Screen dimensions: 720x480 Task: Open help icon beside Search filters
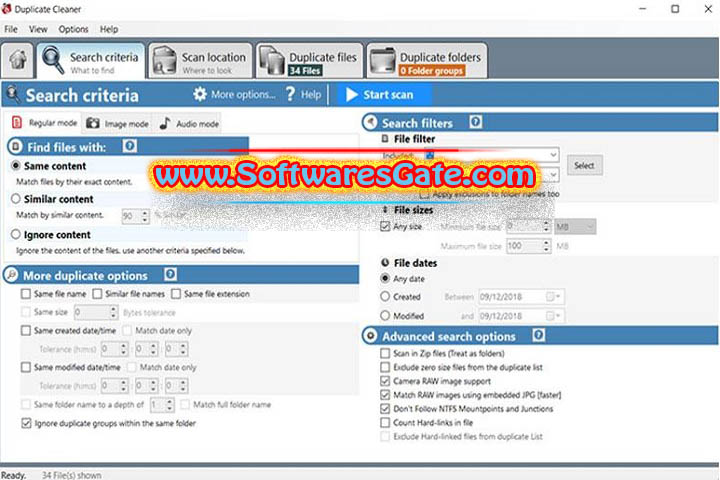point(476,122)
